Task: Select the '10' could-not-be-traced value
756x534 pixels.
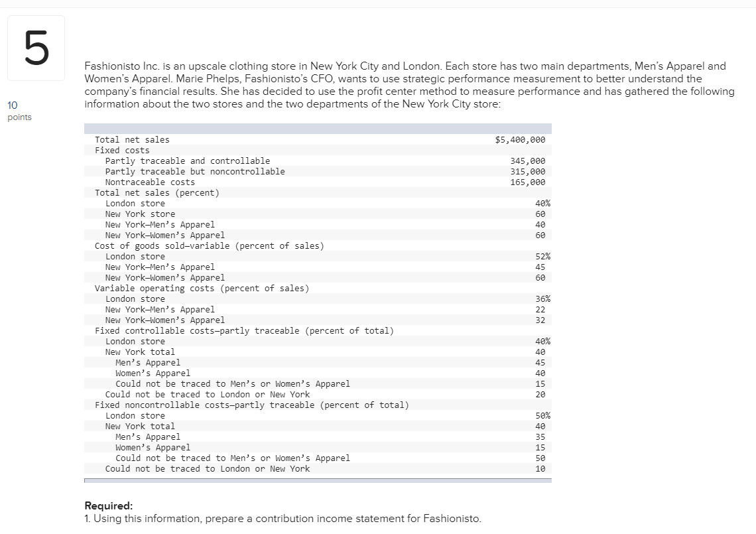Action: click(x=540, y=469)
